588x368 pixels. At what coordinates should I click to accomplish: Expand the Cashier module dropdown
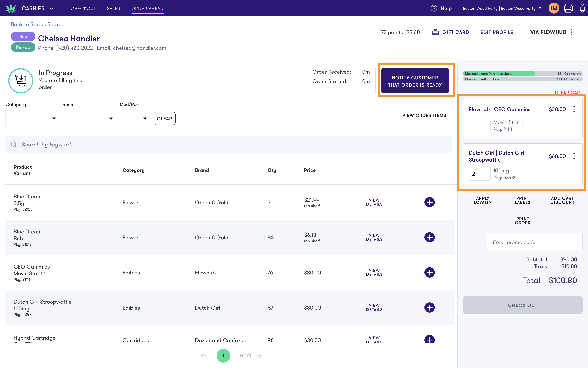coord(52,8)
